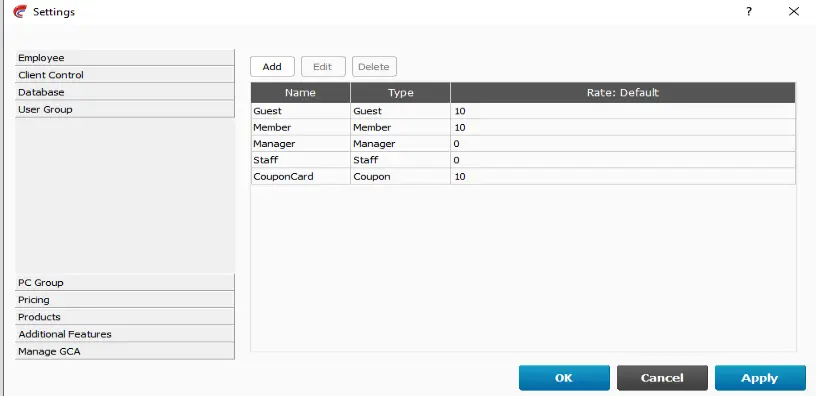Select the Guest name cell

(301, 111)
